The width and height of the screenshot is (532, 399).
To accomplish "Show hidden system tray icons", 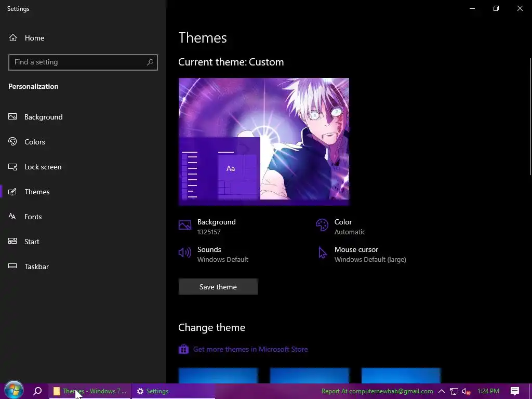I will coord(442,391).
